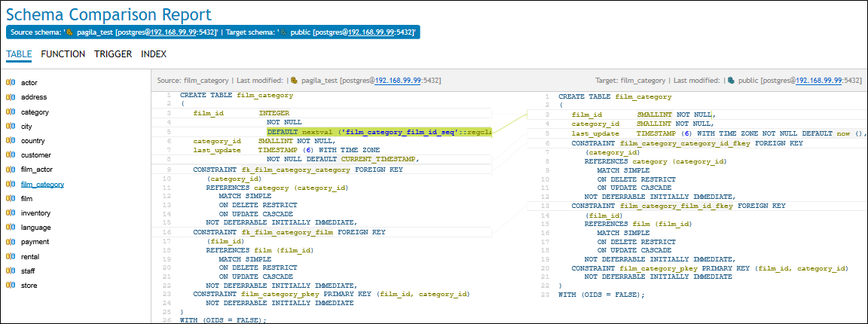
Task: Click target 'last_update TIMESTAMP' line
Action: point(719,133)
